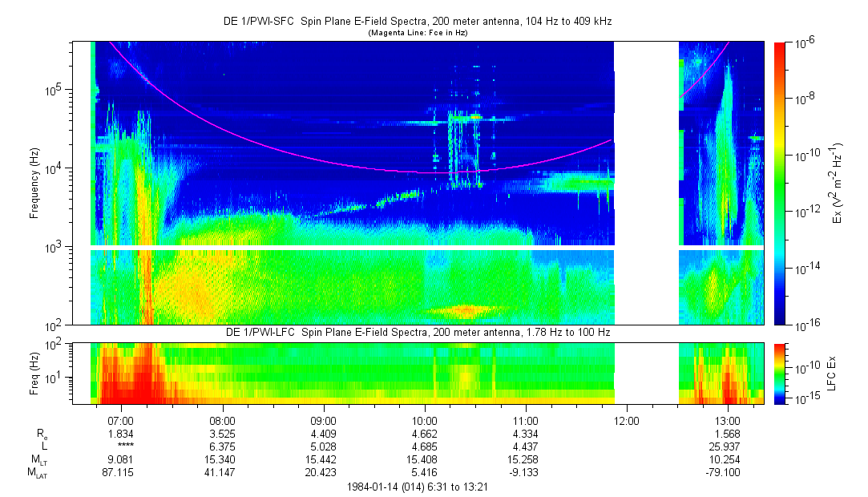Click the 12:00 time tick label
This screenshot has width=868, height=497.
(x=626, y=419)
